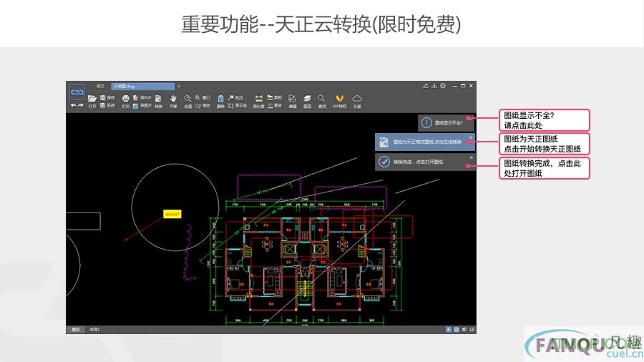The image size is (644, 362).
Task: Open VIP特权 privileges
Action: point(339,102)
